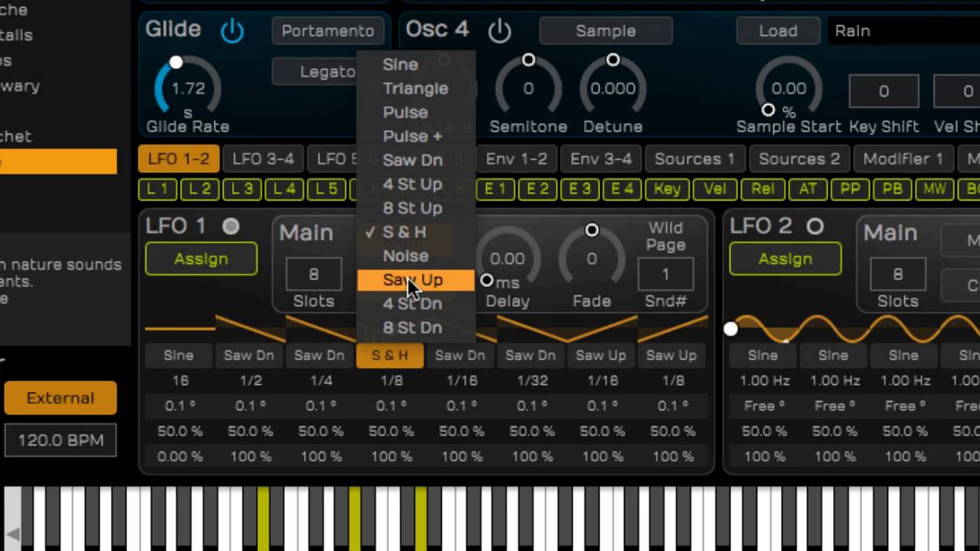Toggle LFO 1 enable circle
980x551 pixels.
230,226
